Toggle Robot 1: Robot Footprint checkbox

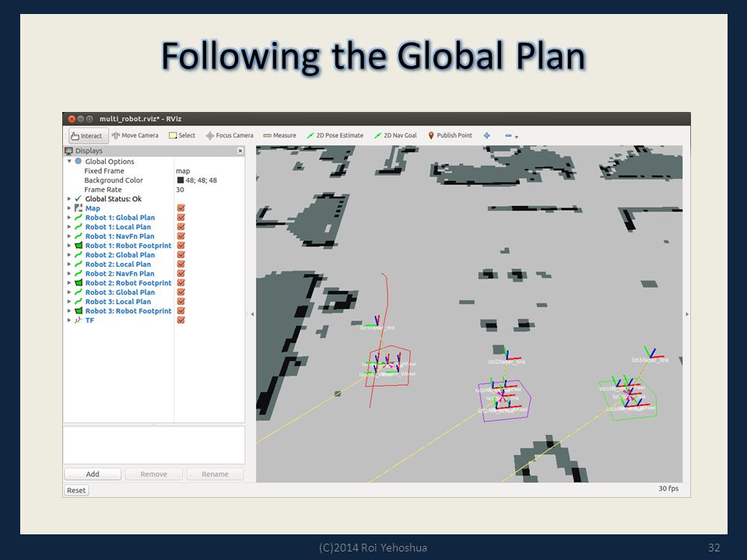pyautogui.click(x=181, y=246)
